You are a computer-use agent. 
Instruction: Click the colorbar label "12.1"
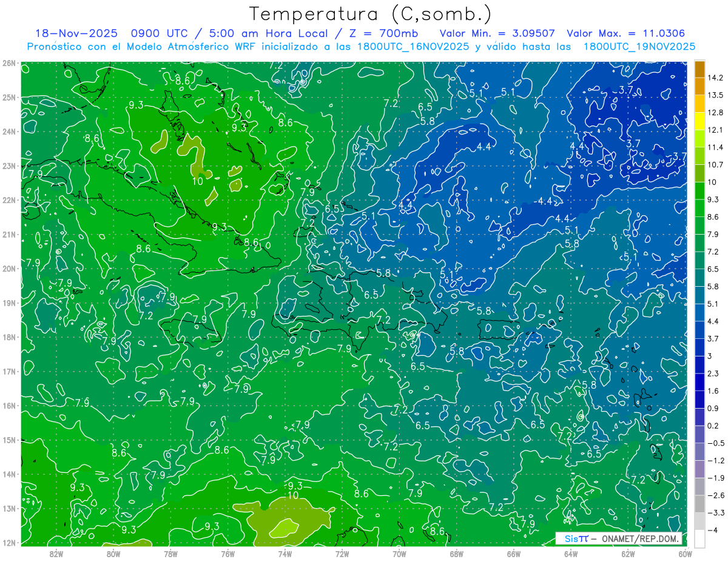[715, 130]
